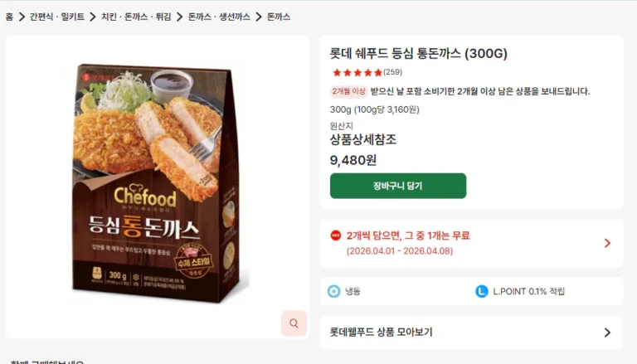Click the last 돈까스 breadcrumb item
This screenshot has height=364, width=637.
coord(279,17)
